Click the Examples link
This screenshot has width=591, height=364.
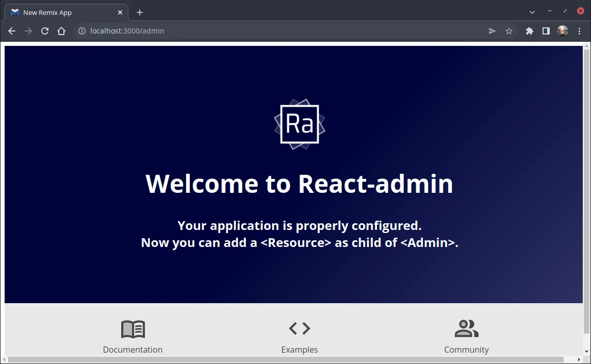299,349
